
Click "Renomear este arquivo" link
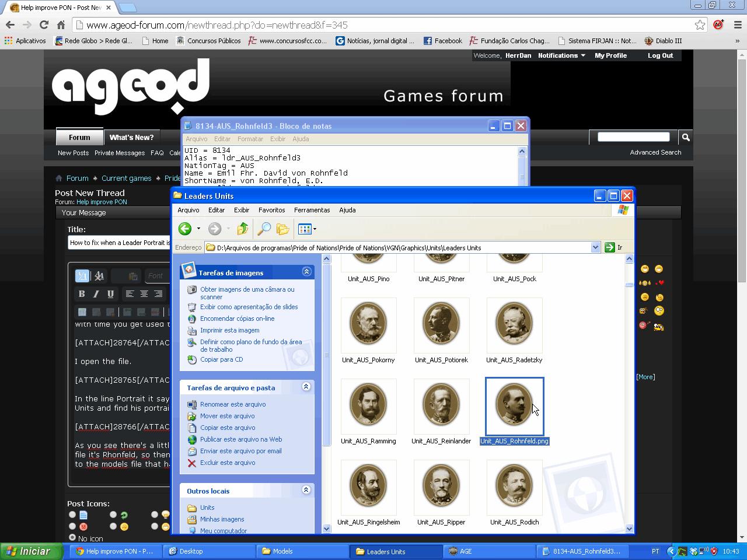(232, 404)
